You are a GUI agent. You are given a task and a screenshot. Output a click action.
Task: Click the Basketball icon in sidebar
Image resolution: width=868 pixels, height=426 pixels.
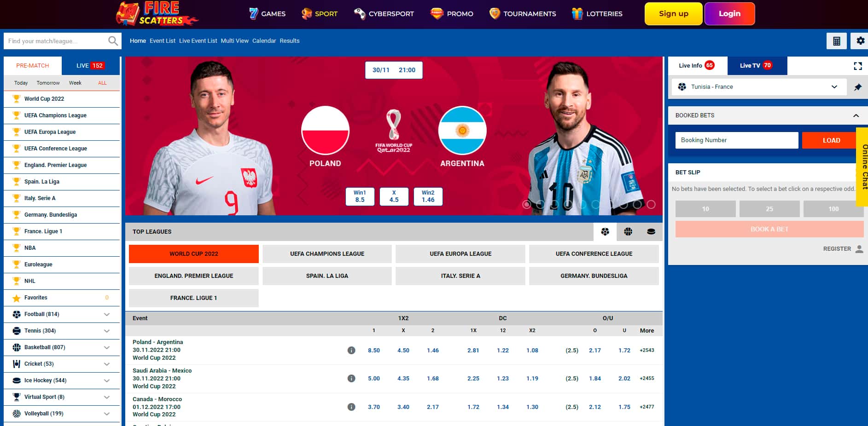[17, 347]
